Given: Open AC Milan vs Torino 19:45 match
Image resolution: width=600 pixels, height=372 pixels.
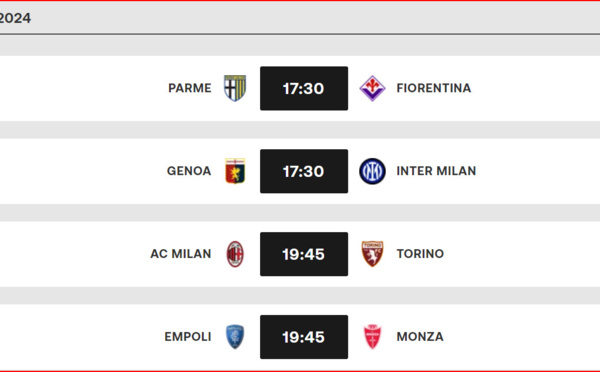Looking at the screenshot, I should point(304,254).
